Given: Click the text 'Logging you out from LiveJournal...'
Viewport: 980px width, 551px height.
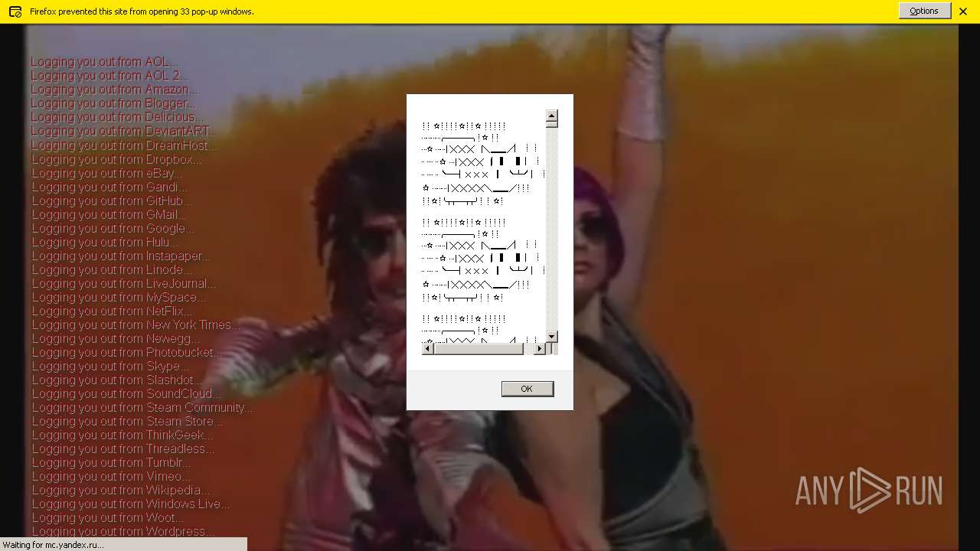Looking at the screenshot, I should 124,283.
